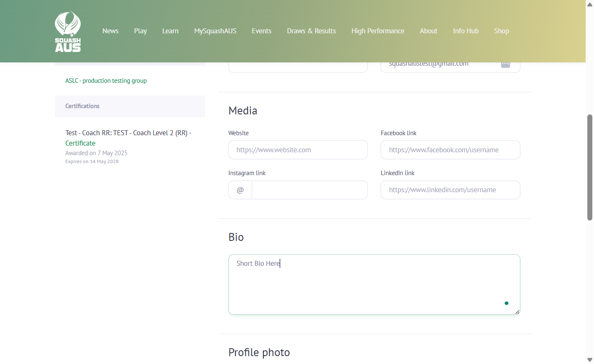Click the Website field label
Viewport: 594px width, 364px height.
238,133
